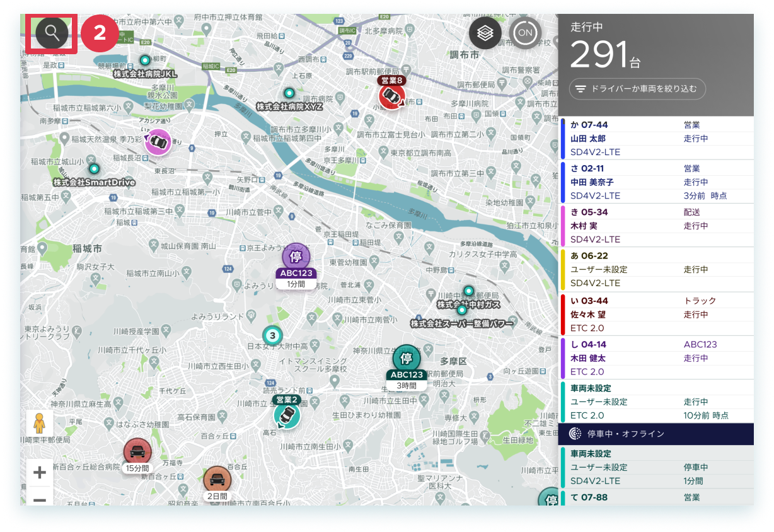The height and width of the screenshot is (532, 774).
Task: Pick up the Street View pegman
Action: tap(40, 423)
